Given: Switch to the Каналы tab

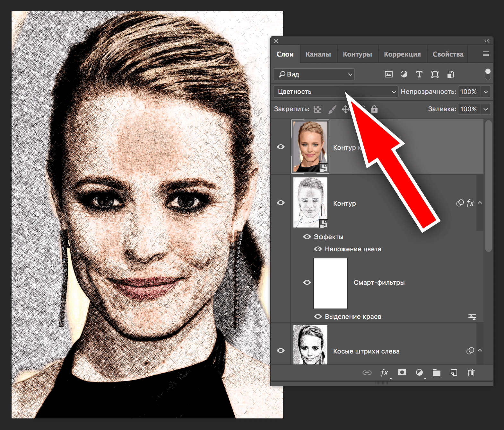Looking at the screenshot, I should tap(318, 54).
